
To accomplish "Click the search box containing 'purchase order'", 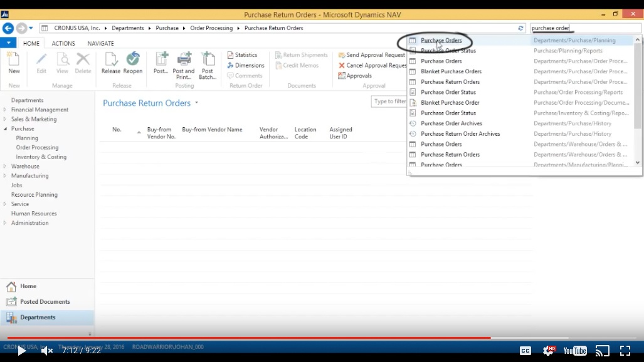I will [585, 28].
